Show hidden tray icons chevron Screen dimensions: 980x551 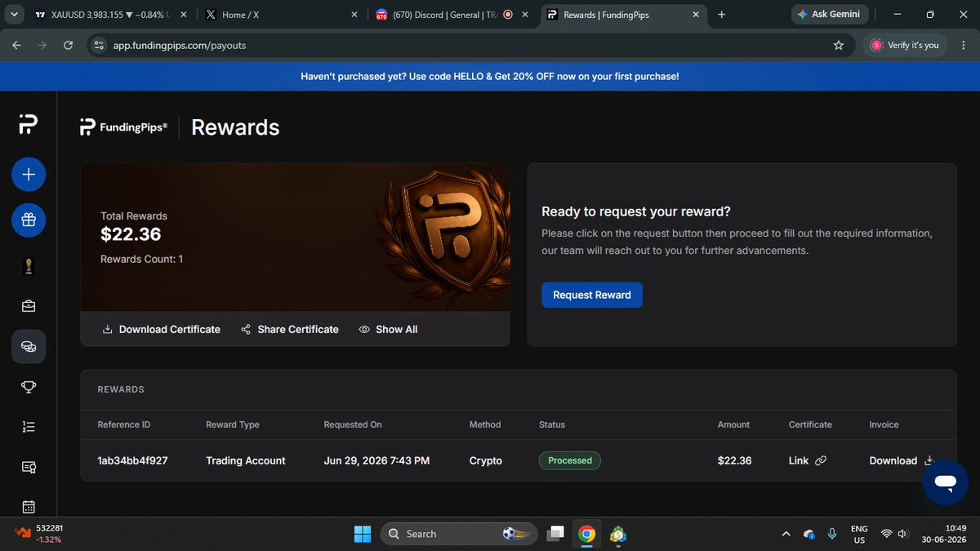pos(786,534)
